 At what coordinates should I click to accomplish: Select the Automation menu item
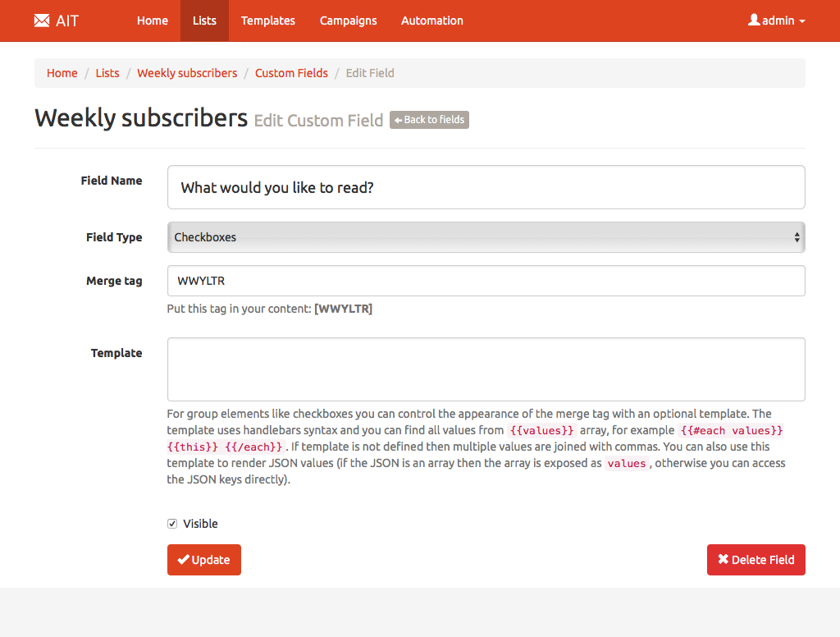click(x=432, y=21)
